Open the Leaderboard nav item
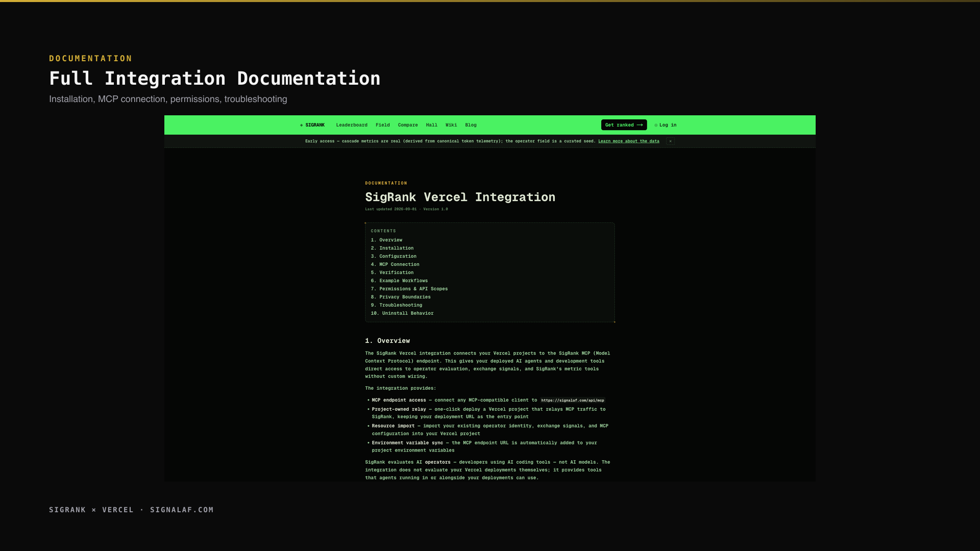 352,125
